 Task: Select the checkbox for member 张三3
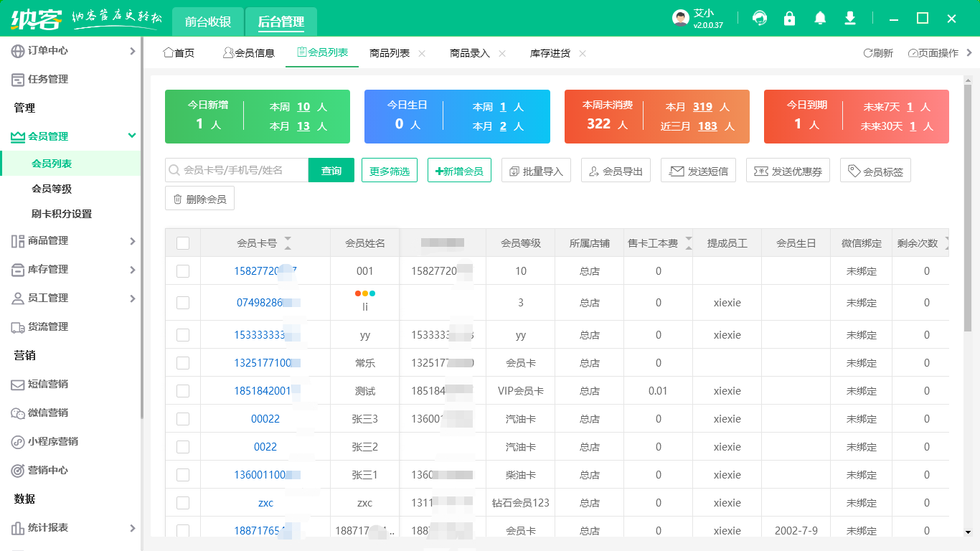(x=183, y=419)
